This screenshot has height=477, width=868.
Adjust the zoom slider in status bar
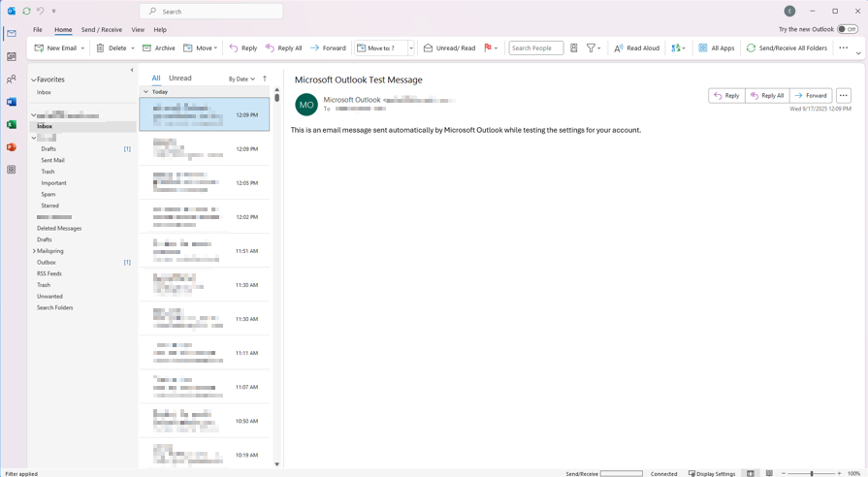tap(812, 474)
